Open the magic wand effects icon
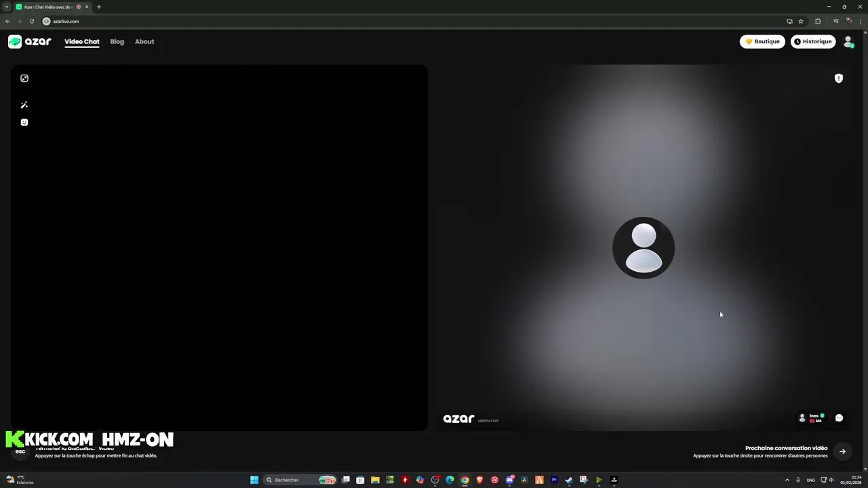868x488 pixels. coord(24,105)
